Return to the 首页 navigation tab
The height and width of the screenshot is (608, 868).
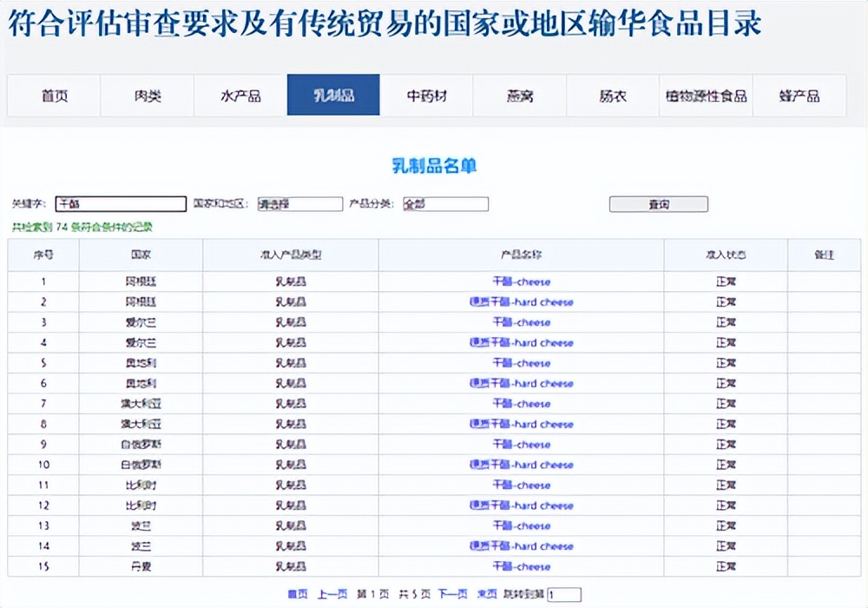52,96
